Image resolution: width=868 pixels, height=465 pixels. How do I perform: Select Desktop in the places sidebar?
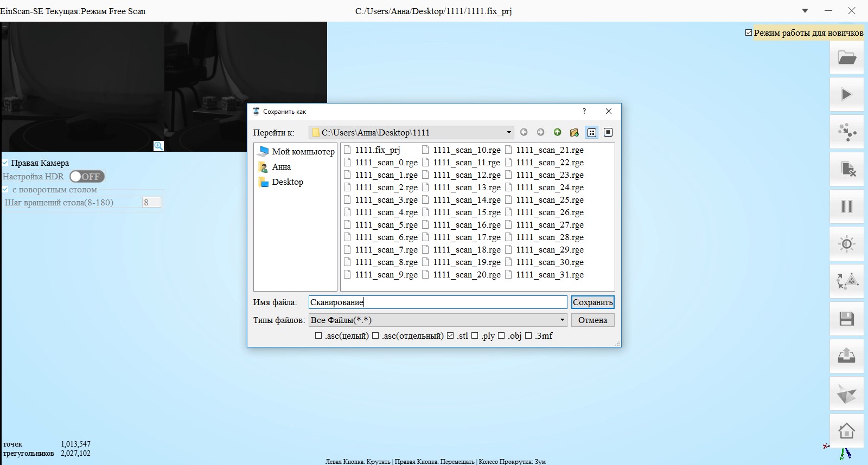(x=288, y=182)
